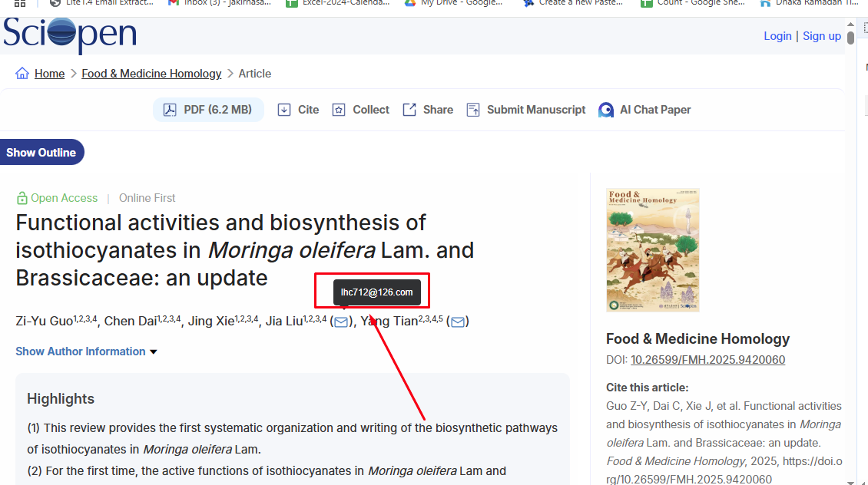Click the Sign up link

coord(821,36)
